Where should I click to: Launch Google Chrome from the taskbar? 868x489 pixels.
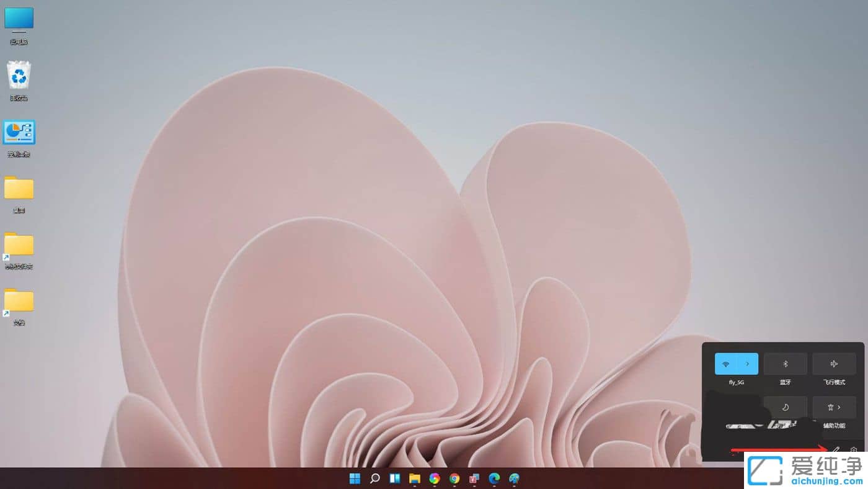click(x=454, y=478)
